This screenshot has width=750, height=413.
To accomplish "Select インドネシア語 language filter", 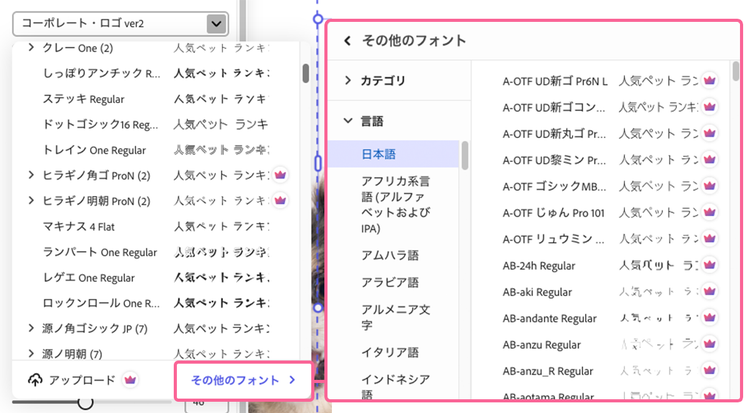I will [394, 387].
